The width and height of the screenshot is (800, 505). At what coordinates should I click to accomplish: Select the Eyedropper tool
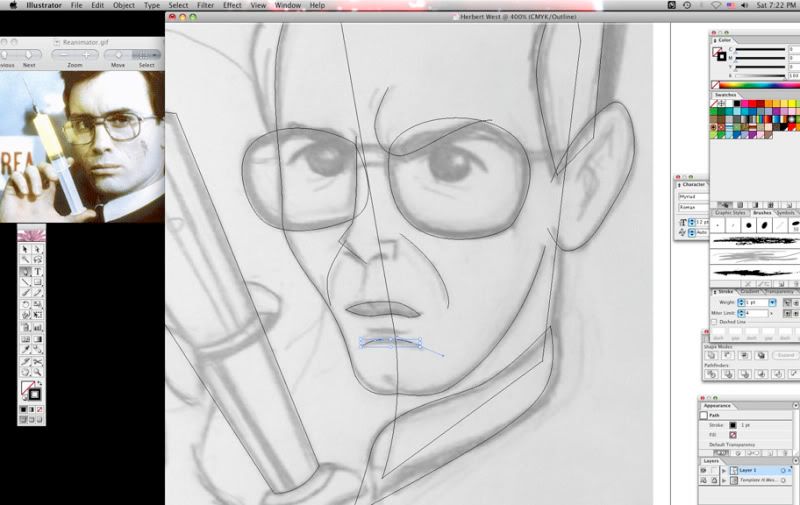pos(26,350)
